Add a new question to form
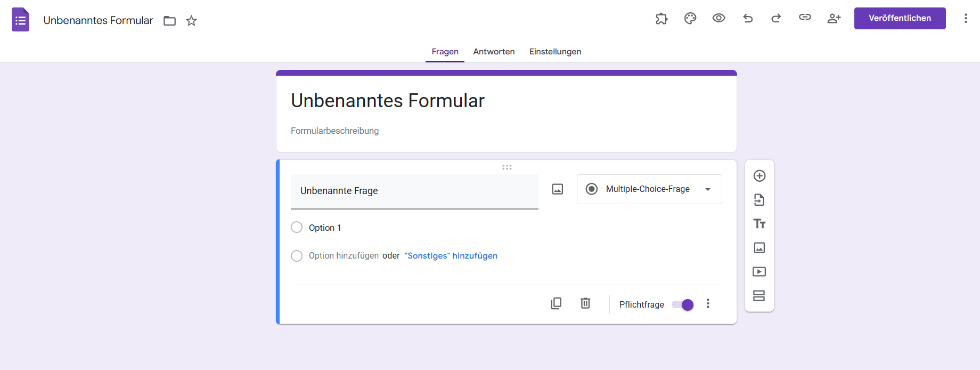This screenshot has width=980, height=370. tap(759, 176)
